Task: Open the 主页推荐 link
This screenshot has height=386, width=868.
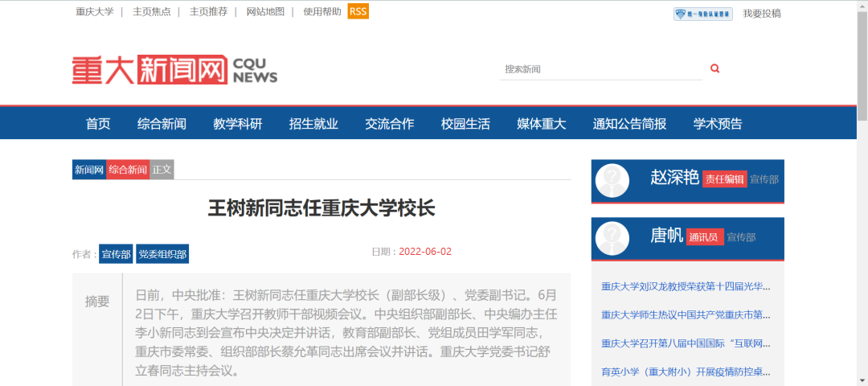Action: coord(209,11)
